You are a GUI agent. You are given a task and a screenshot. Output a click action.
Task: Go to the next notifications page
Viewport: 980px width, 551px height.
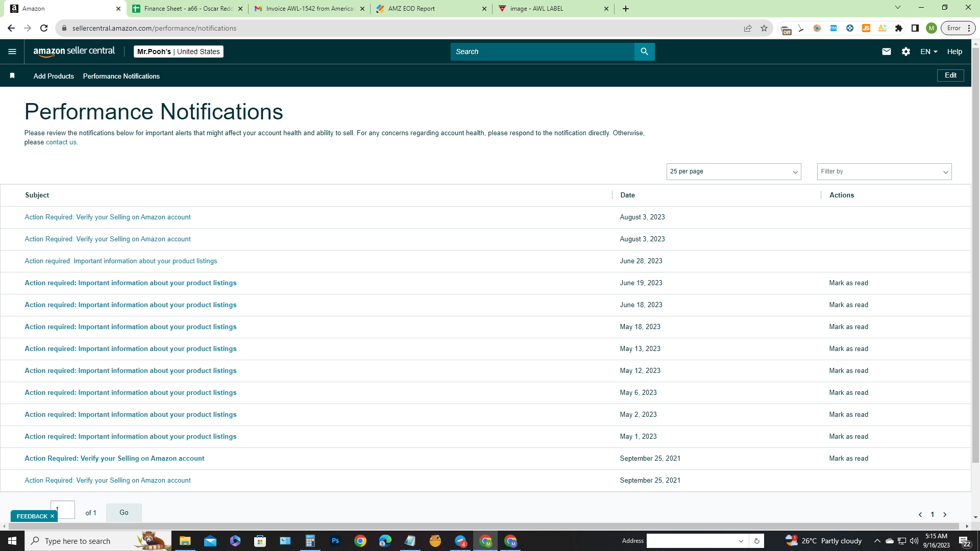click(x=945, y=515)
